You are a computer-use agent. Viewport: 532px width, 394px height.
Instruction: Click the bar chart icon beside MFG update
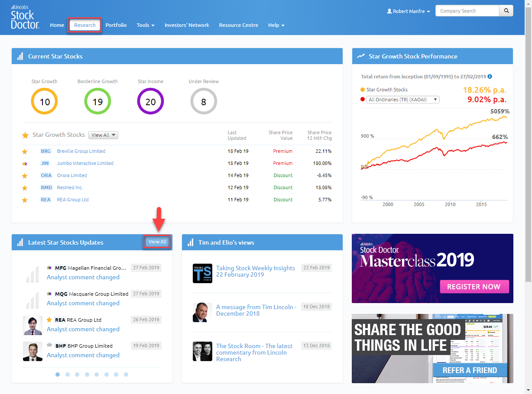coord(32,273)
